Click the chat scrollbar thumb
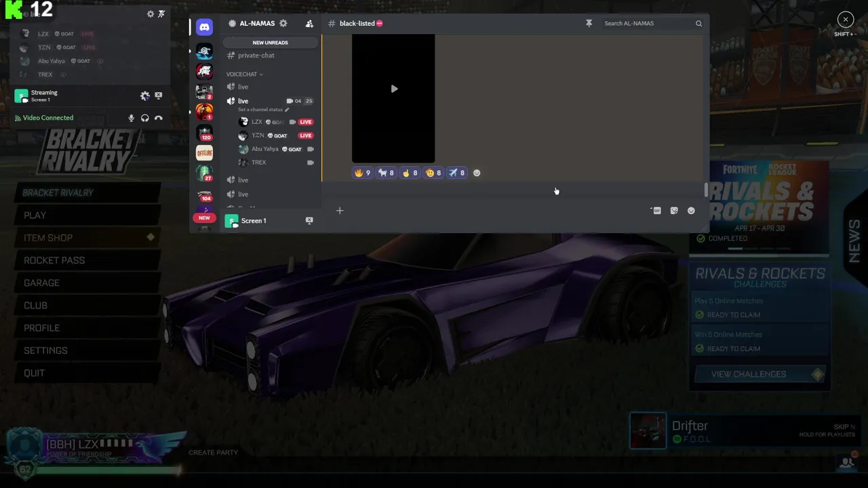Image resolution: width=868 pixels, height=488 pixels. [706, 190]
